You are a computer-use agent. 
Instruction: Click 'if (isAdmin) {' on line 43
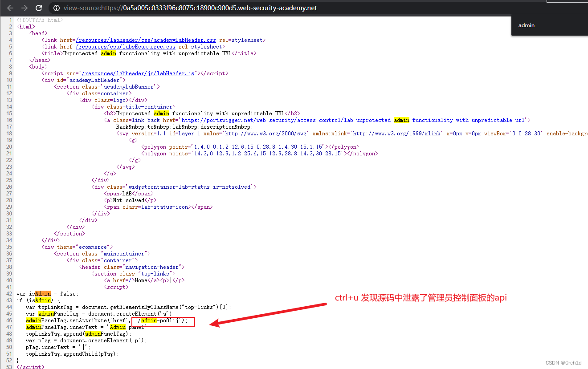click(x=38, y=300)
